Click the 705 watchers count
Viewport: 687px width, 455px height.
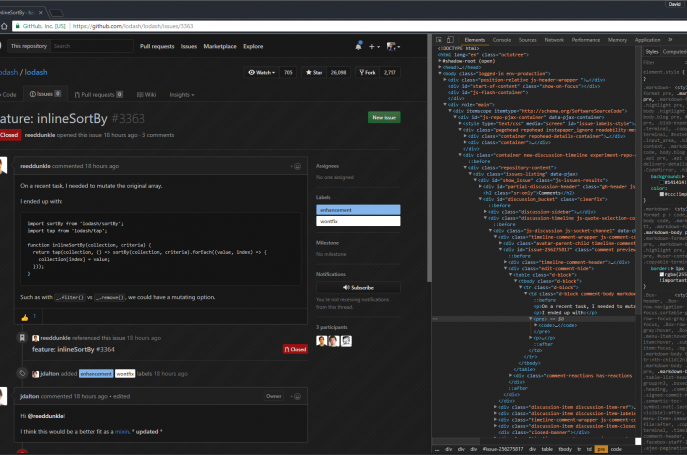click(x=288, y=72)
